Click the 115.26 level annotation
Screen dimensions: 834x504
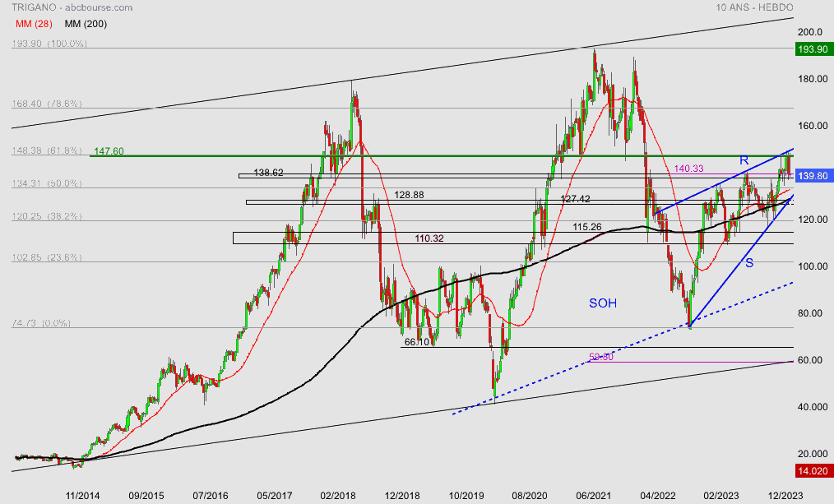[587, 227]
